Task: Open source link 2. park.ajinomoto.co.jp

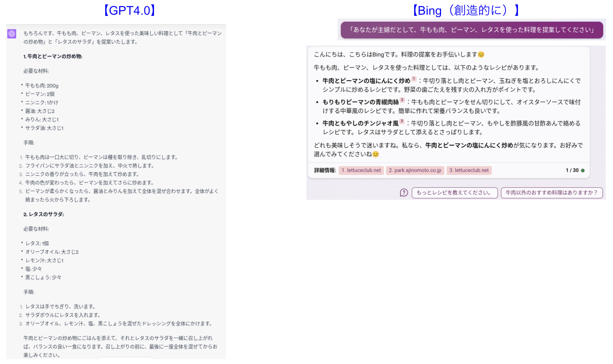Action: point(415,170)
